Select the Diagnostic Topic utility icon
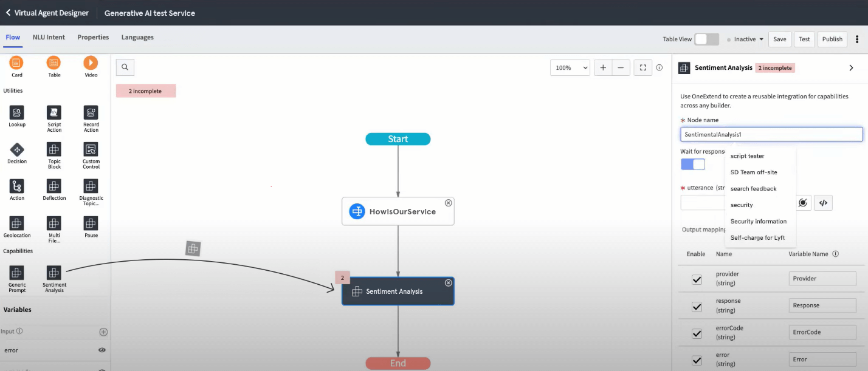 pyautogui.click(x=91, y=186)
